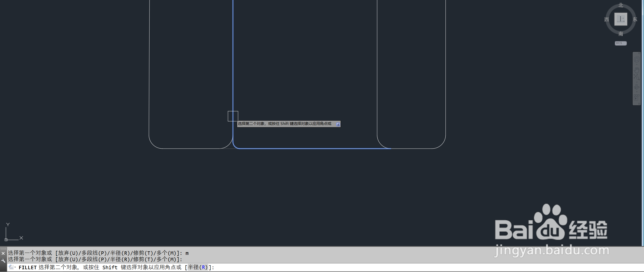The image size is (644, 272).
Task: Click the Full Navigation Wheel icon
Action: [637, 59]
